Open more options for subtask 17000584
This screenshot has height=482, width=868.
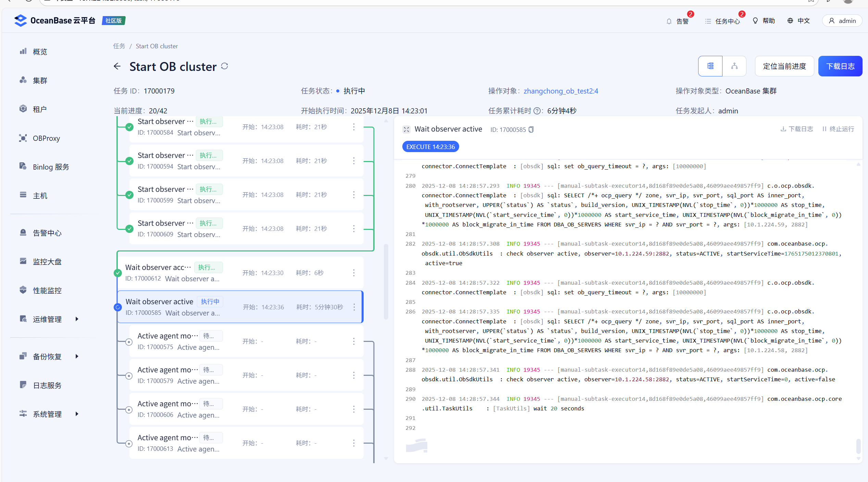(x=354, y=127)
